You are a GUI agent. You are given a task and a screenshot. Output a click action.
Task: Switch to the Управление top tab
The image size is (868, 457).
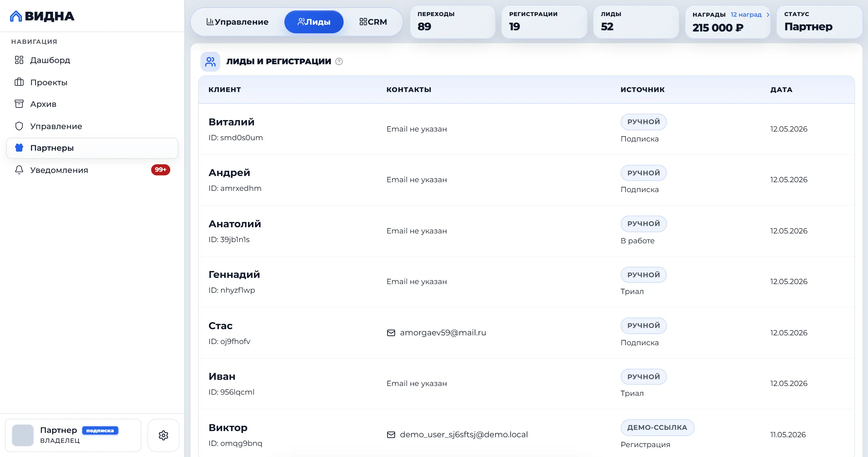[x=237, y=22]
